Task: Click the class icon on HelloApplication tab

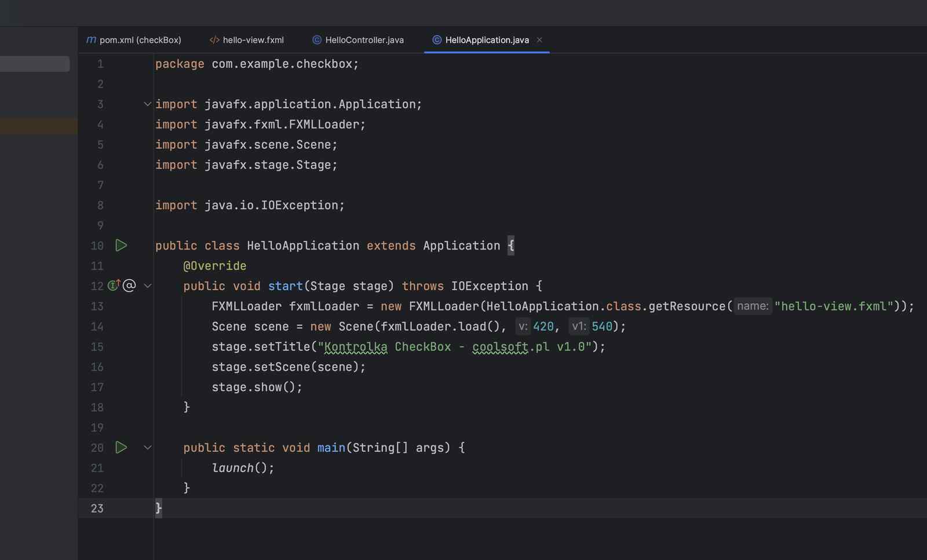Action: (437, 40)
